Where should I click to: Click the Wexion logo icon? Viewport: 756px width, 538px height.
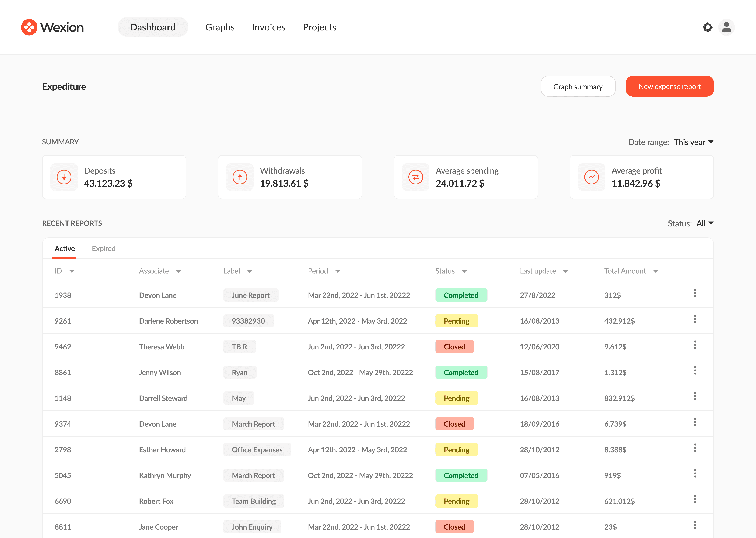point(29,27)
